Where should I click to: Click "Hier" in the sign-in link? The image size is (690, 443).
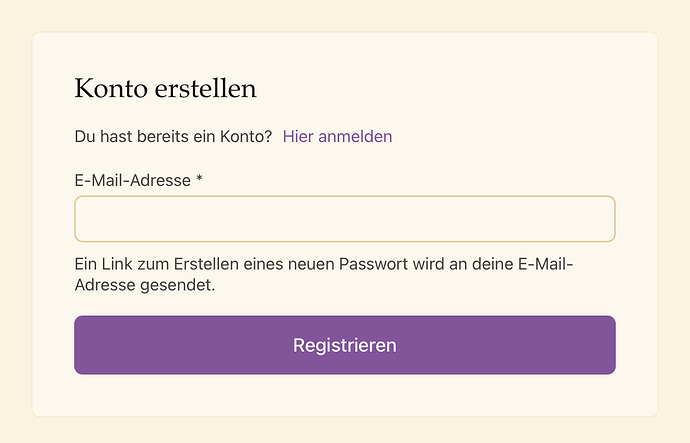[299, 136]
